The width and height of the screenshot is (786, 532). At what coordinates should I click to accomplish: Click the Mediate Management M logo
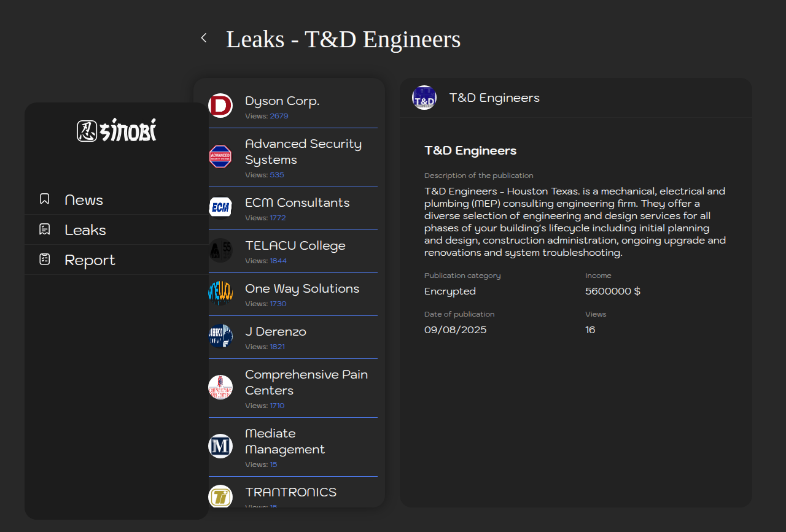[220, 446]
